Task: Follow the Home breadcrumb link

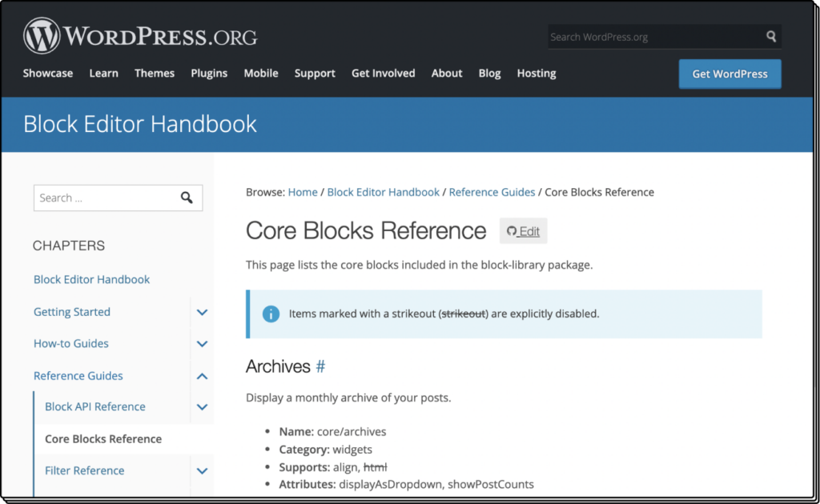Action: [x=303, y=192]
